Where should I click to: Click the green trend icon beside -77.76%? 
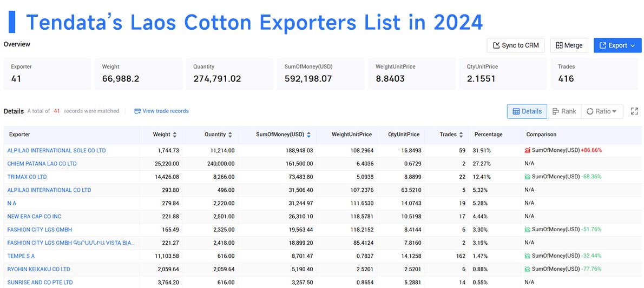point(528,269)
